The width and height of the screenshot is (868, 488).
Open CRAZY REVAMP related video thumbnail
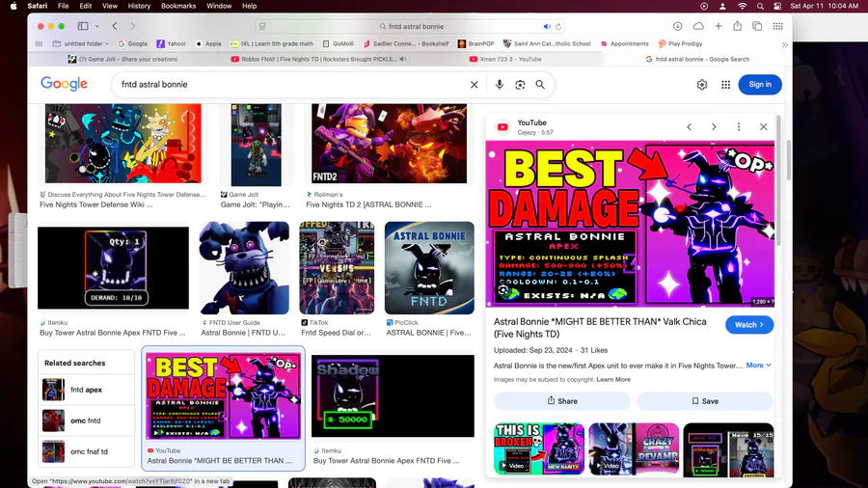click(x=634, y=448)
